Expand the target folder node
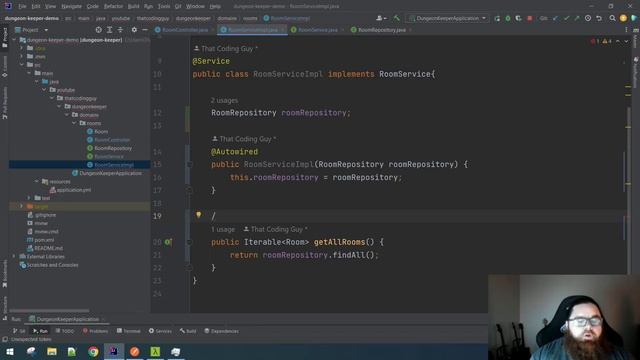This screenshot has width=640, height=360. [x=22, y=206]
